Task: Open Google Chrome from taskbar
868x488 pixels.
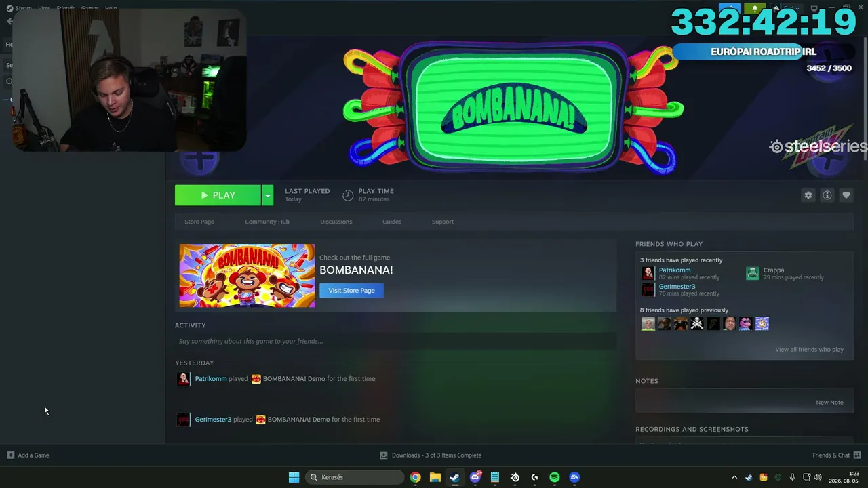Action: tap(415, 477)
